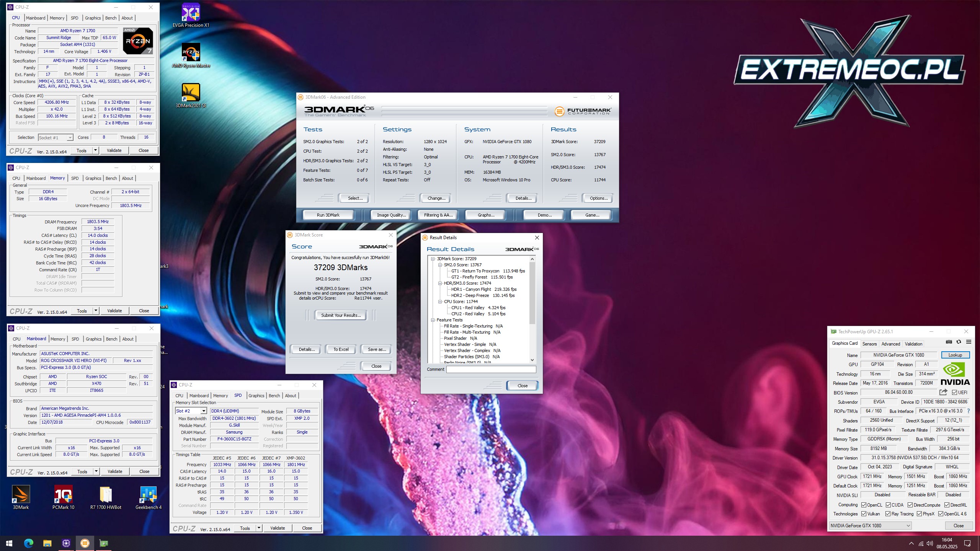Screen dimensions: 980x551
Task: Launch Geekbench 4 desktop shortcut
Action: (x=149, y=497)
